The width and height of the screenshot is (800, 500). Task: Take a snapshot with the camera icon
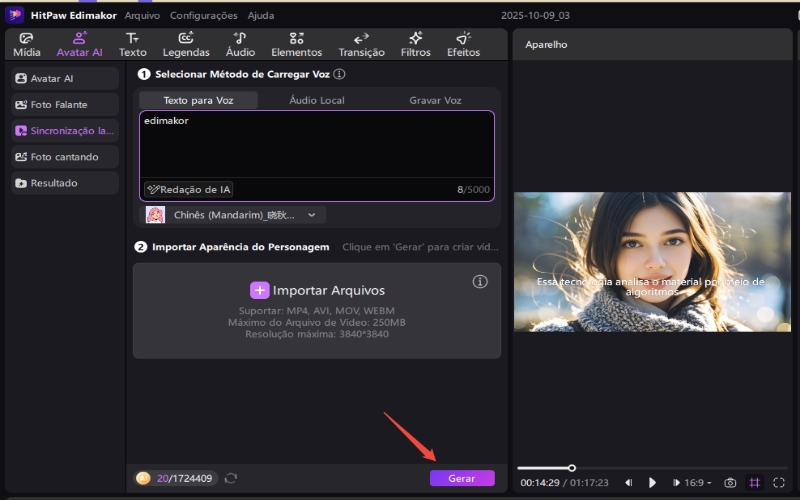tap(730, 483)
